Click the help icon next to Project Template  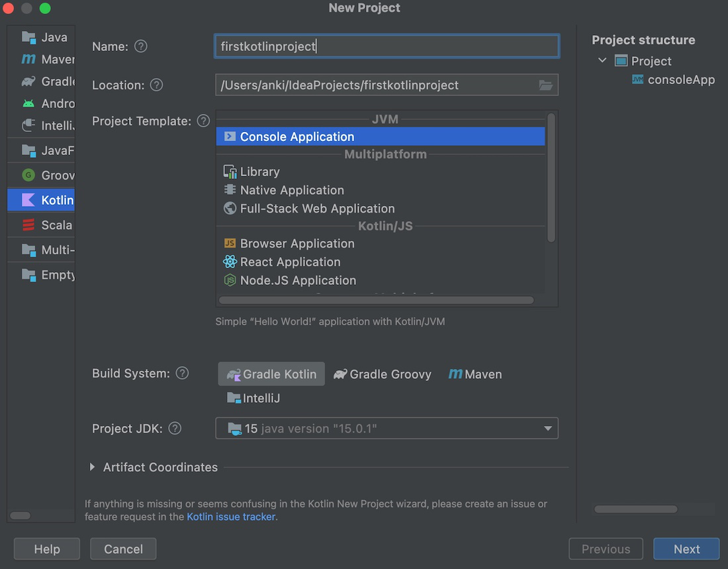point(203,121)
